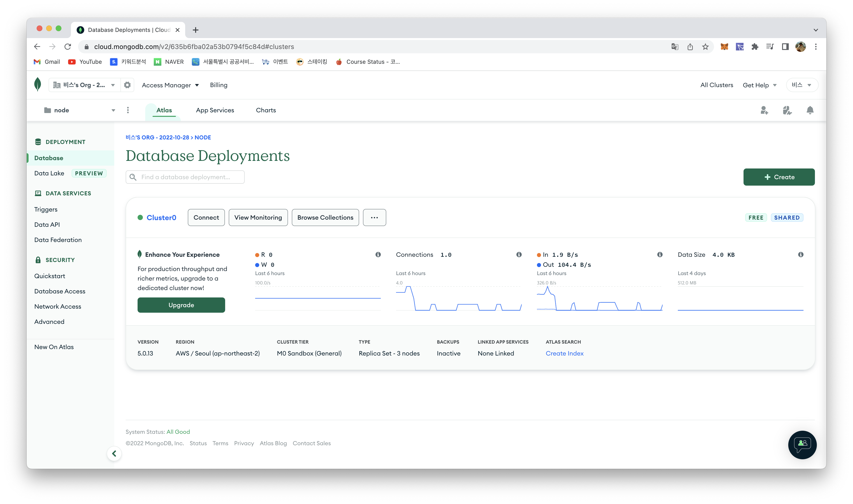Open the MetaMask fox extension

point(724,47)
